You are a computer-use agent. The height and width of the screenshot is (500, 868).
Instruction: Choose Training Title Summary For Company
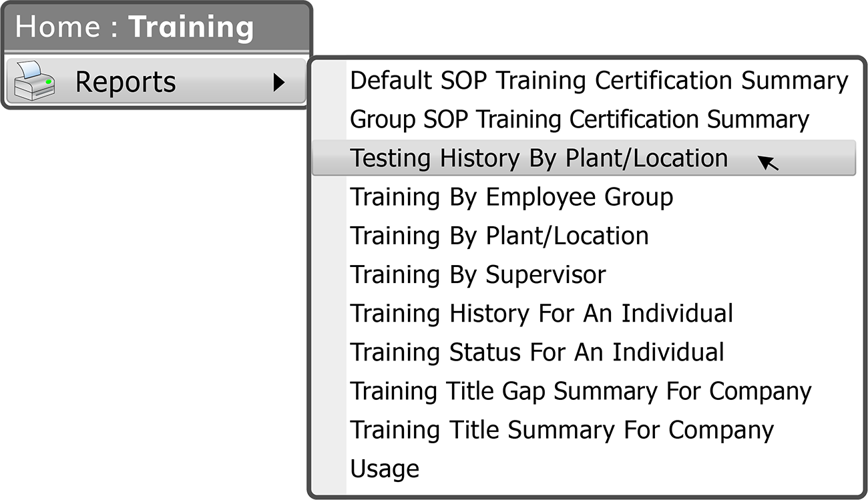pyautogui.click(x=562, y=429)
